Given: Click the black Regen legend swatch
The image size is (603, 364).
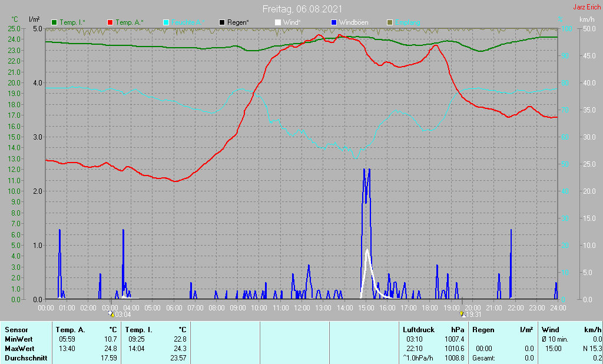Looking at the screenshot, I should (222, 23).
